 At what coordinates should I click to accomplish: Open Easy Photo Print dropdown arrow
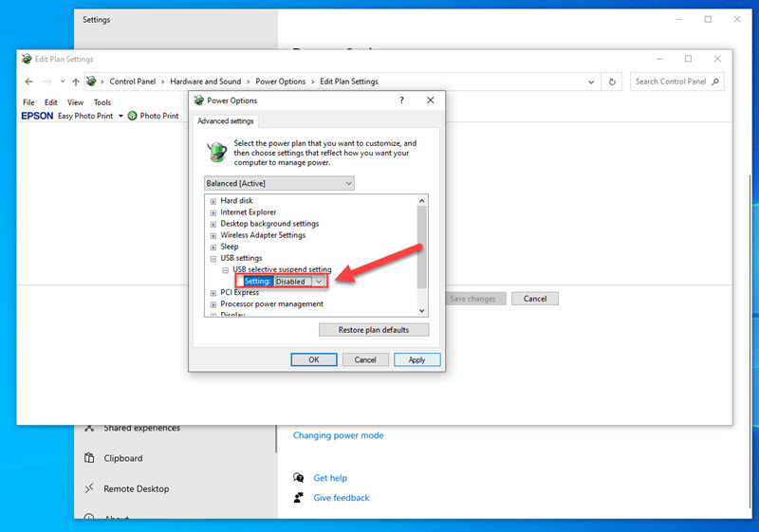120,116
